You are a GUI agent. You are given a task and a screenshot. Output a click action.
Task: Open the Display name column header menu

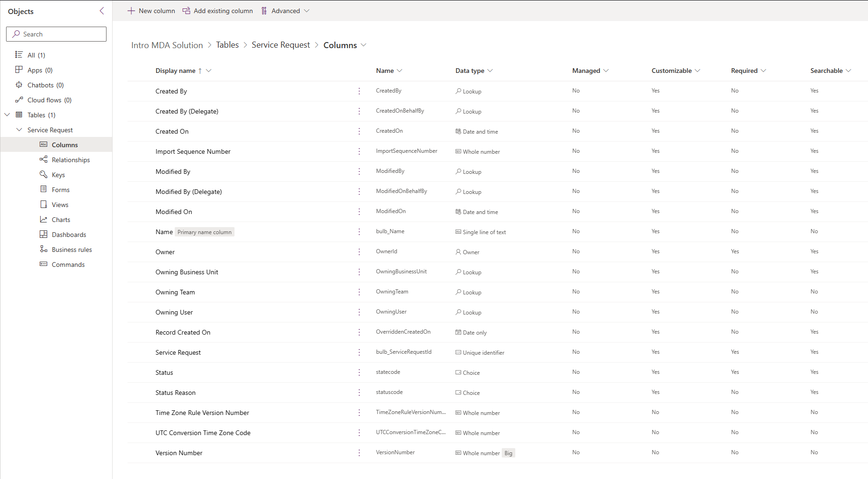[x=209, y=71]
